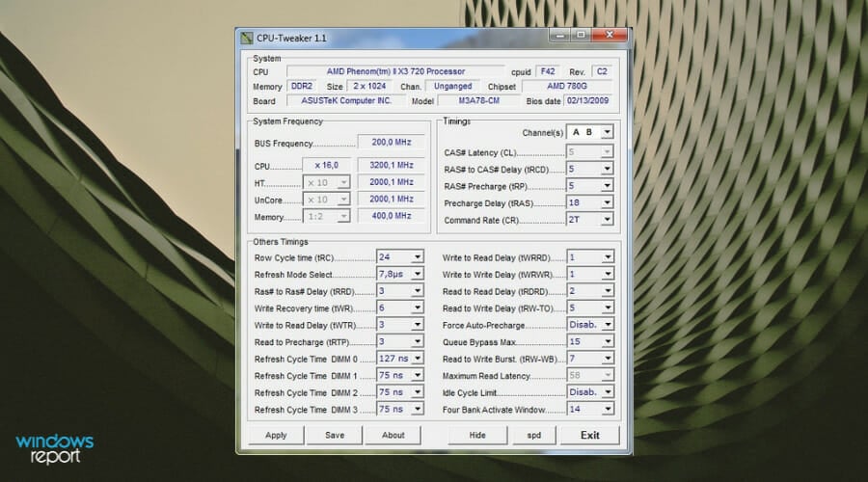
Task: Change the Command Rate (CR) dropdown
Action: (x=589, y=220)
